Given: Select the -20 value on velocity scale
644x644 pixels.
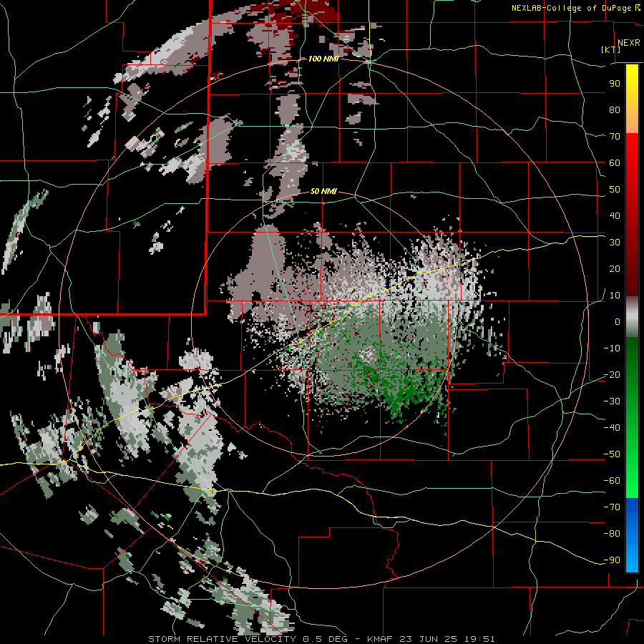Looking at the screenshot, I should [x=612, y=374].
